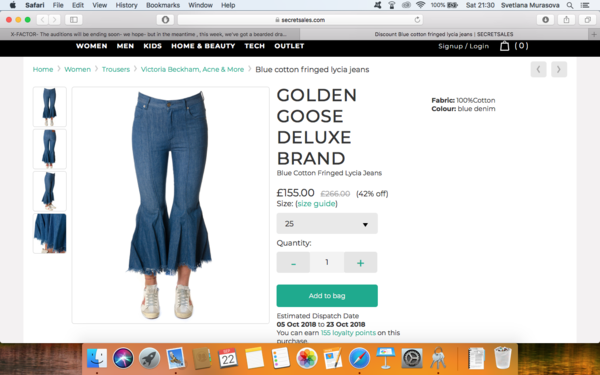Open the Bookmarks menu

[x=163, y=5]
